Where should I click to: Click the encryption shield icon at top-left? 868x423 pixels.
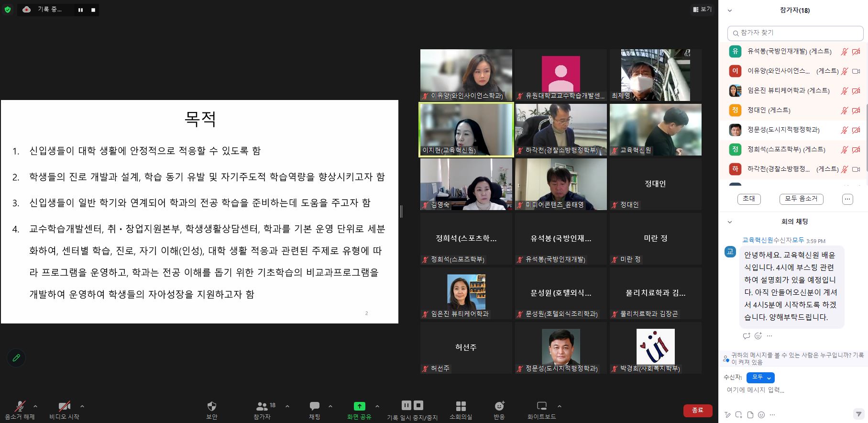click(8, 10)
